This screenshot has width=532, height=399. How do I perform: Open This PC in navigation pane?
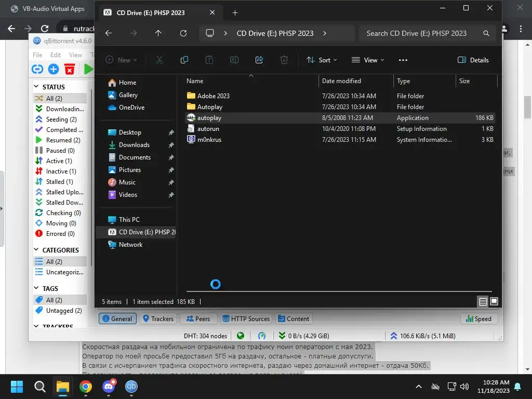point(129,220)
